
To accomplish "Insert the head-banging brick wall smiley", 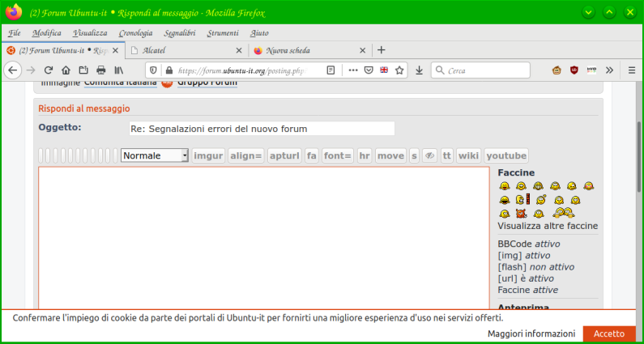I will (x=522, y=200).
